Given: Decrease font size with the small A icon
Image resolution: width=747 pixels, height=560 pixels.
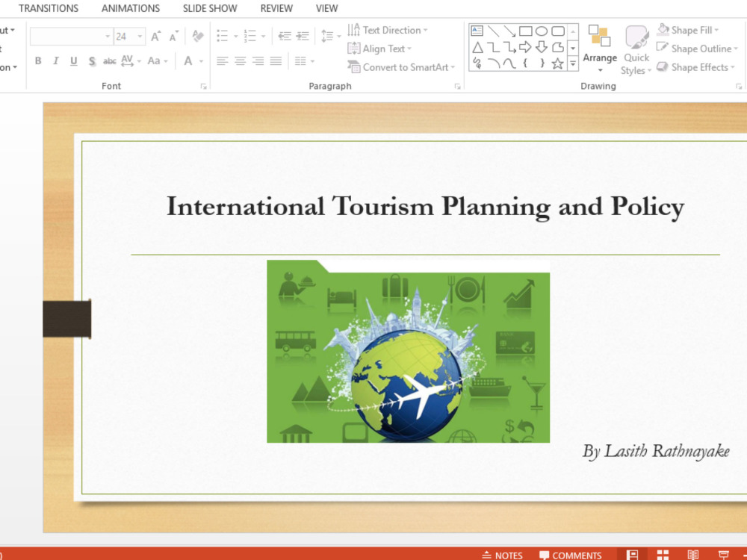Looking at the screenshot, I should [174, 36].
